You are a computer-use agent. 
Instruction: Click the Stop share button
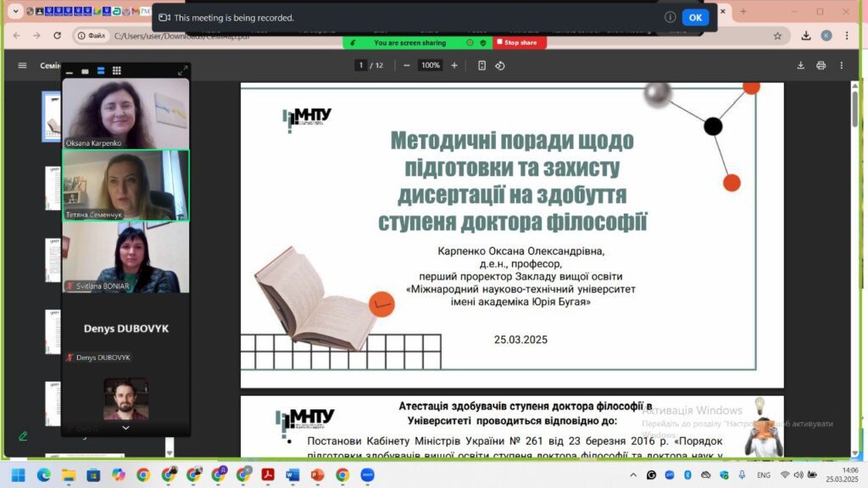(x=517, y=42)
